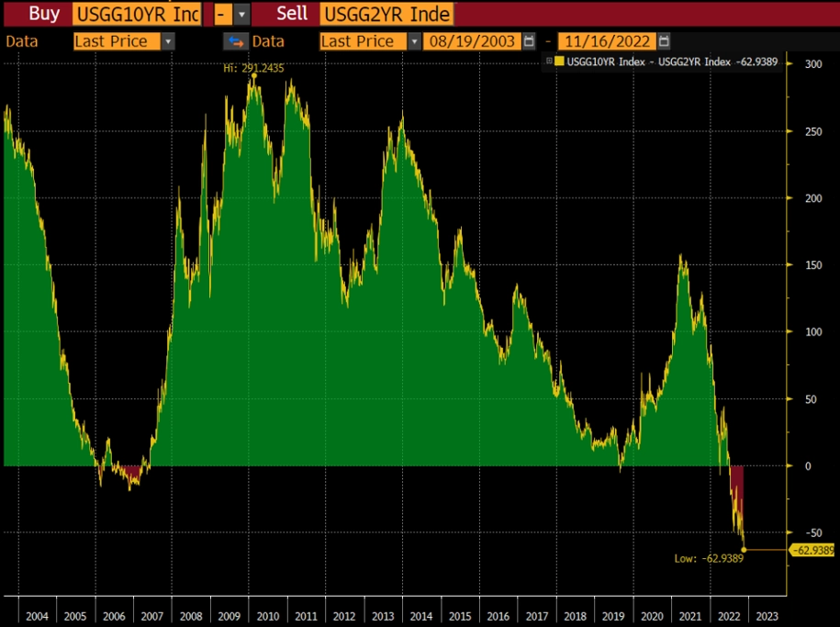Click the minus operator field
The height and width of the screenshot is (627, 840).
[x=223, y=15]
